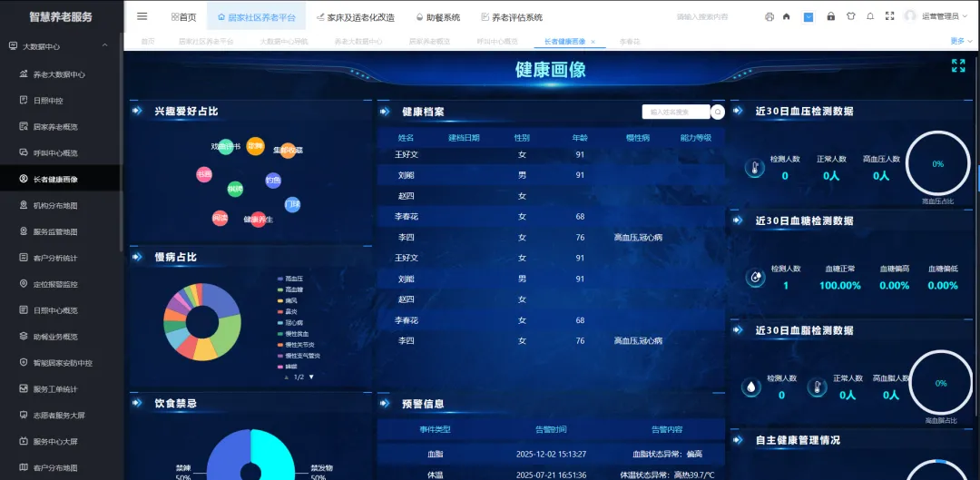Toggle browser fullscreen icon in top bar
The height and width of the screenshot is (480, 980).
889,16
